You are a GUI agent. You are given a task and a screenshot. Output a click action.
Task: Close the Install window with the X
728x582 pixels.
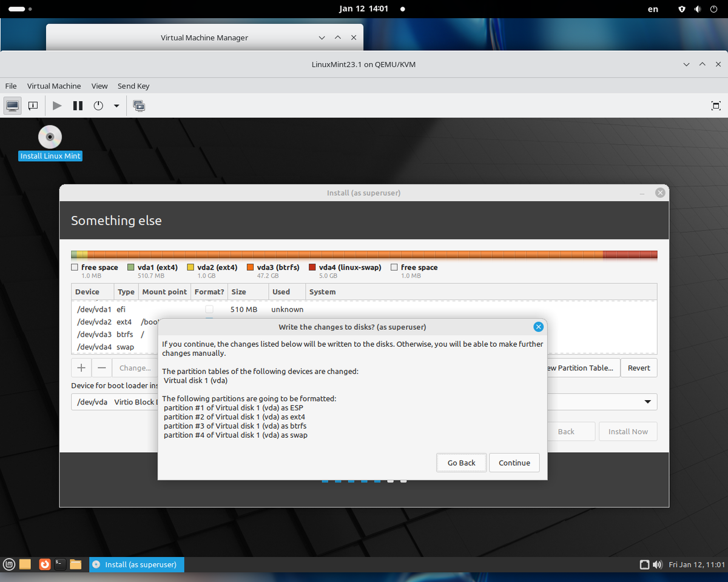(660, 193)
